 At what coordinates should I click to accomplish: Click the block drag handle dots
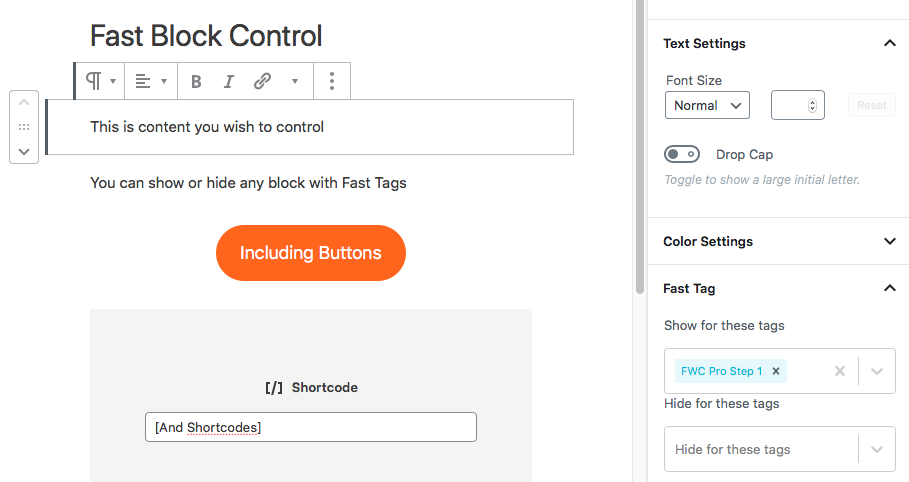24,127
